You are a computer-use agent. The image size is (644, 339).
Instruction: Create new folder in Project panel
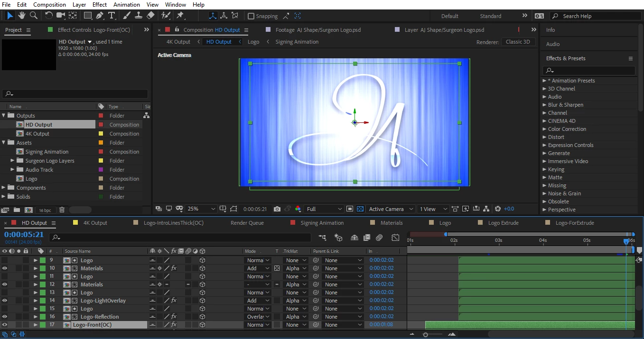pyautogui.click(x=17, y=210)
